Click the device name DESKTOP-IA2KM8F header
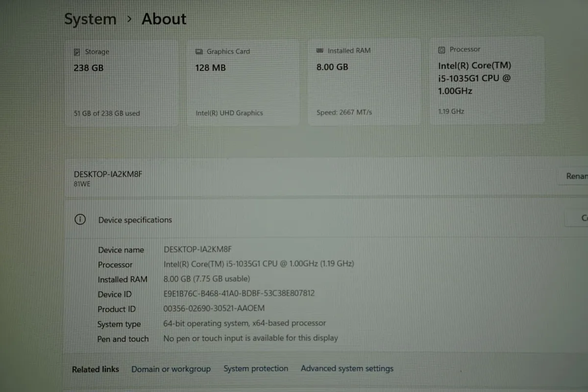 coord(107,174)
